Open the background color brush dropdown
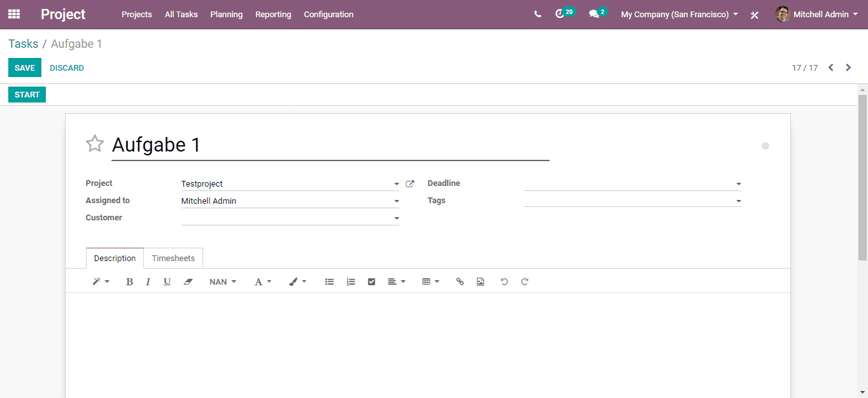Viewport: 868px width, 398px height. [297, 281]
